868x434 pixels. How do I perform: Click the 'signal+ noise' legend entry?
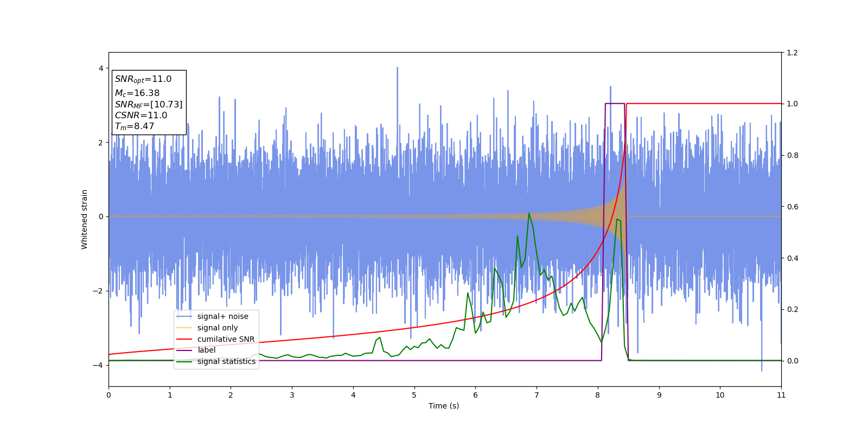point(222,316)
